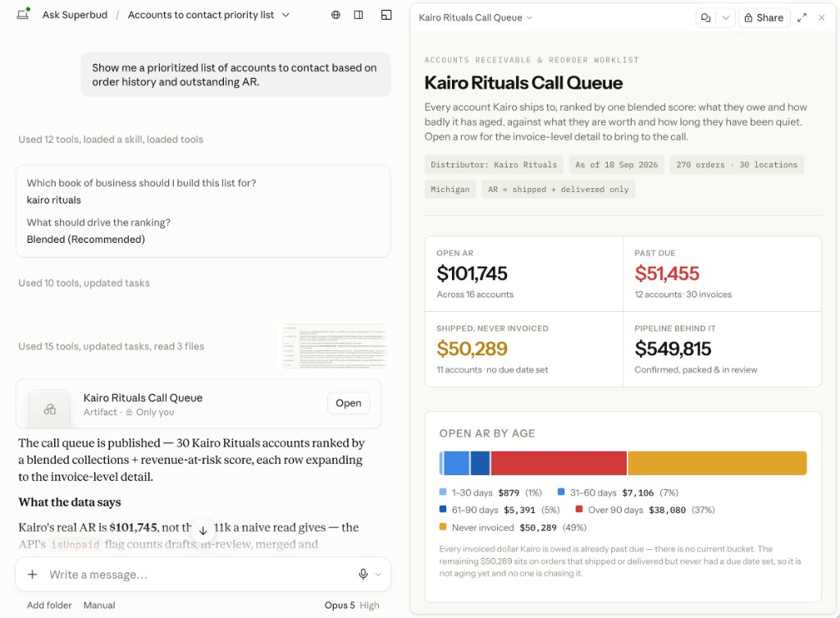Select the Shipped, Never Invoiced $50,289 card
Image resolution: width=840 pixels, height=618 pixels.
[524, 349]
